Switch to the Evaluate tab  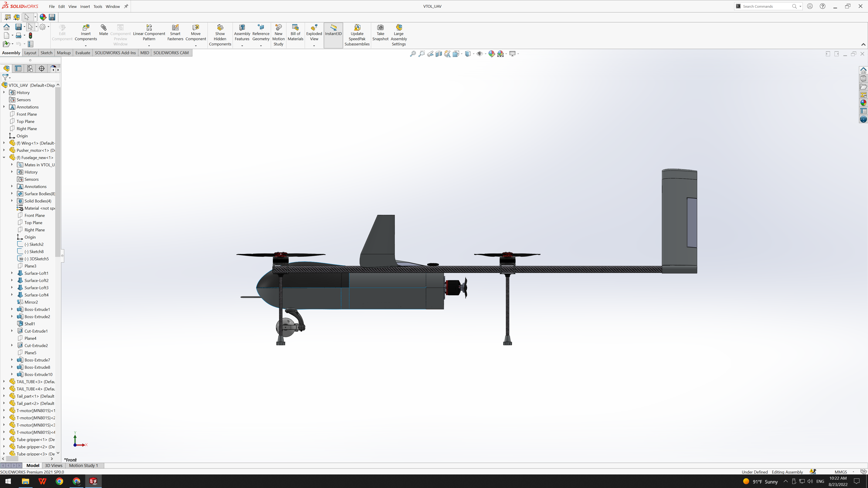click(x=83, y=53)
